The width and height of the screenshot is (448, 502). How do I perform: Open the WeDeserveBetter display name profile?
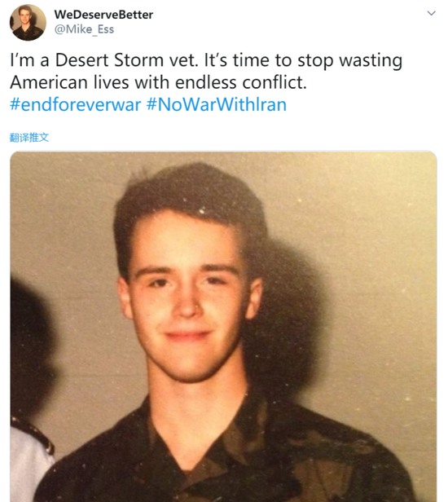[103, 15]
